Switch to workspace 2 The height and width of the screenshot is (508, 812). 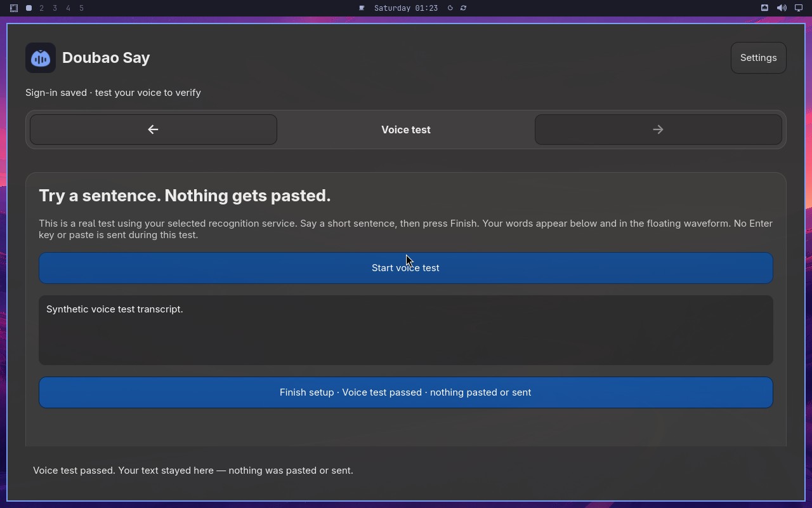tap(42, 8)
